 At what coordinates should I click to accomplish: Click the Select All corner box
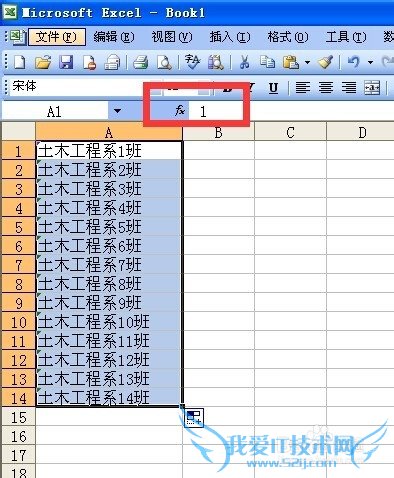click(19, 131)
